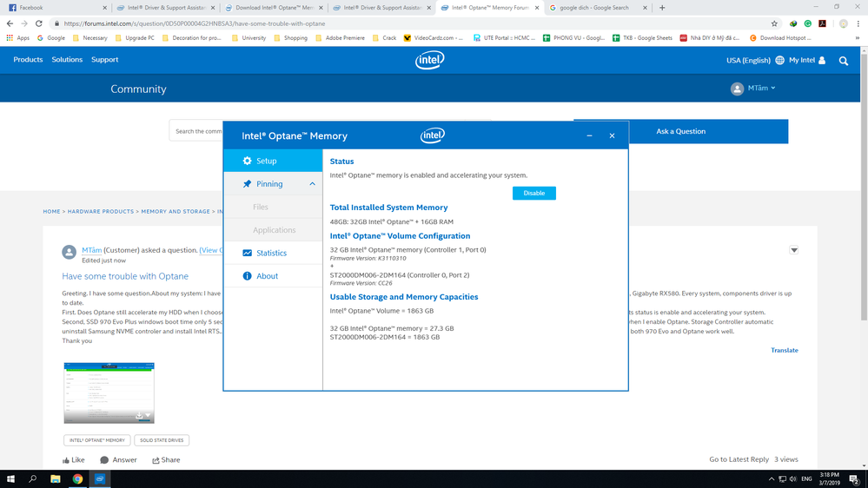868x488 pixels.
Task: Open the Apps bookmarks shortcut
Action: [x=17, y=38]
